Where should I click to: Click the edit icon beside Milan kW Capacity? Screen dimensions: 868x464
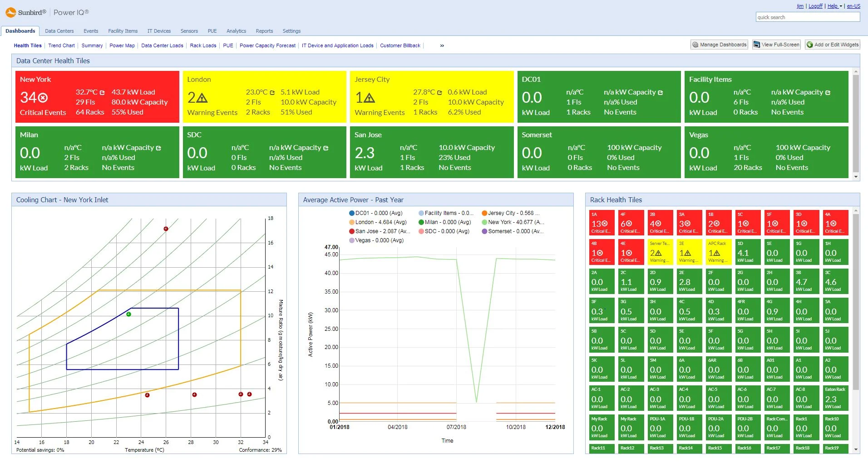point(158,147)
